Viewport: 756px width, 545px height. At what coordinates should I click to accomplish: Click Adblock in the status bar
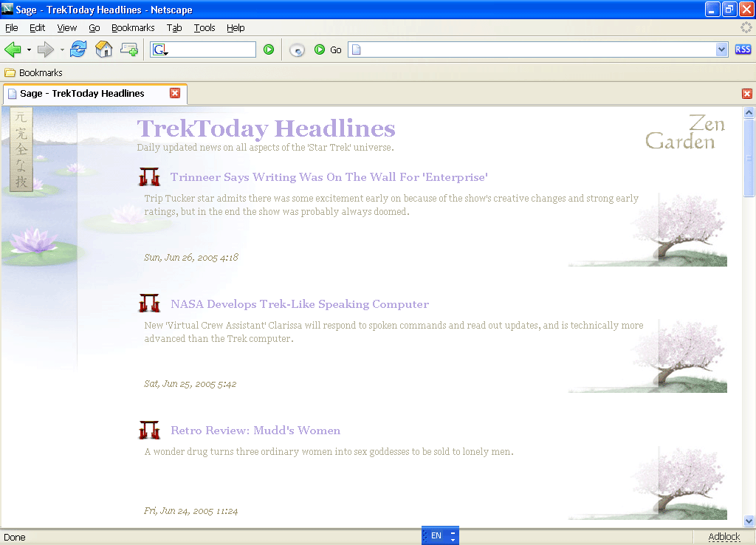click(x=724, y=537)
